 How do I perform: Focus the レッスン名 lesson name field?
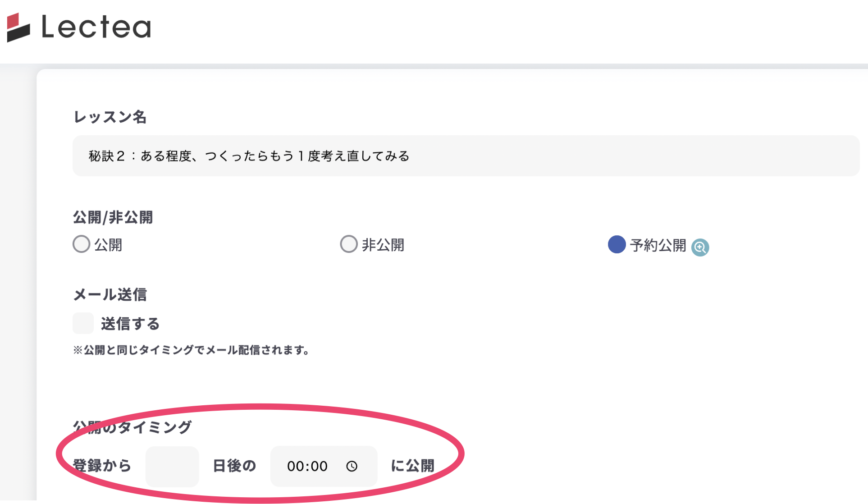466,156
